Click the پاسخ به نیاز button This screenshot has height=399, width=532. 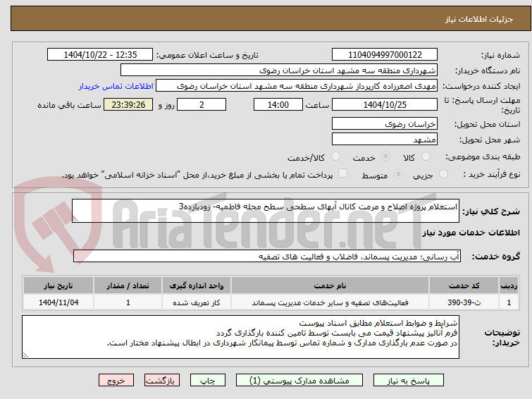409,381
